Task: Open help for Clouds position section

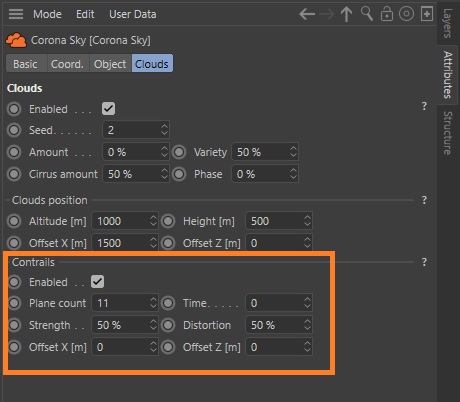Action: click(424, 200)
